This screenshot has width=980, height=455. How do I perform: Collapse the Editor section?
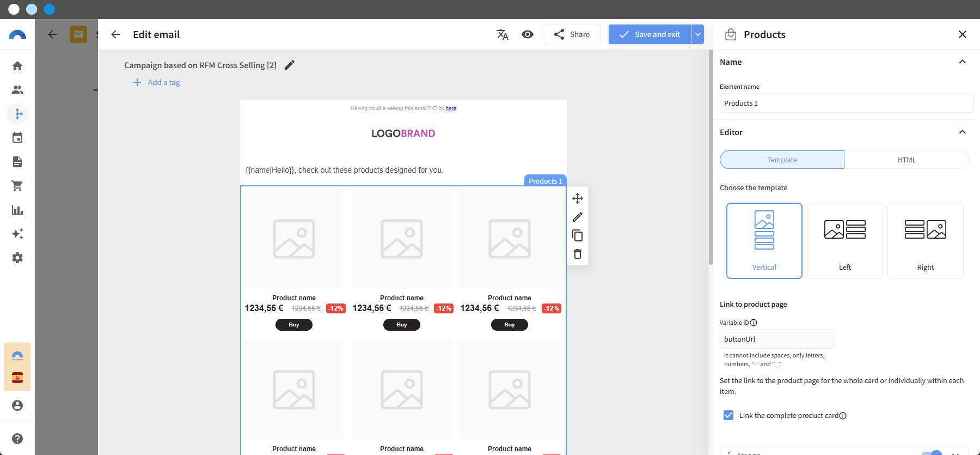(963, 132)
